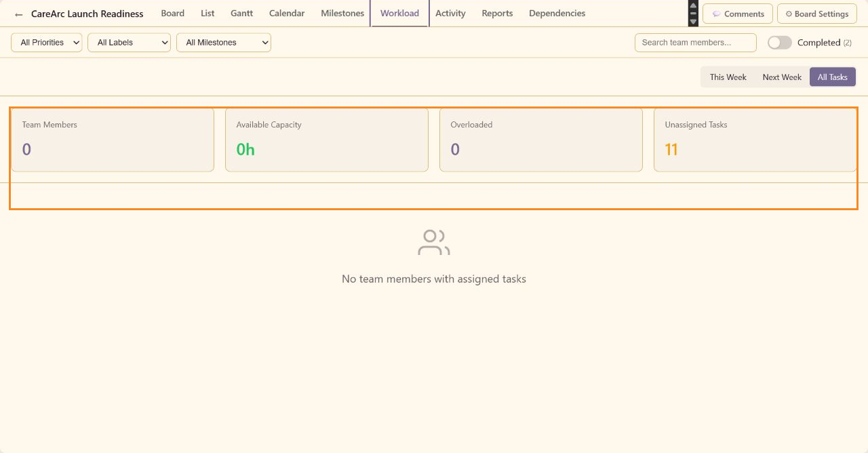
Task: Open the All Milestones filter dropdown
Action: (224, 43)
